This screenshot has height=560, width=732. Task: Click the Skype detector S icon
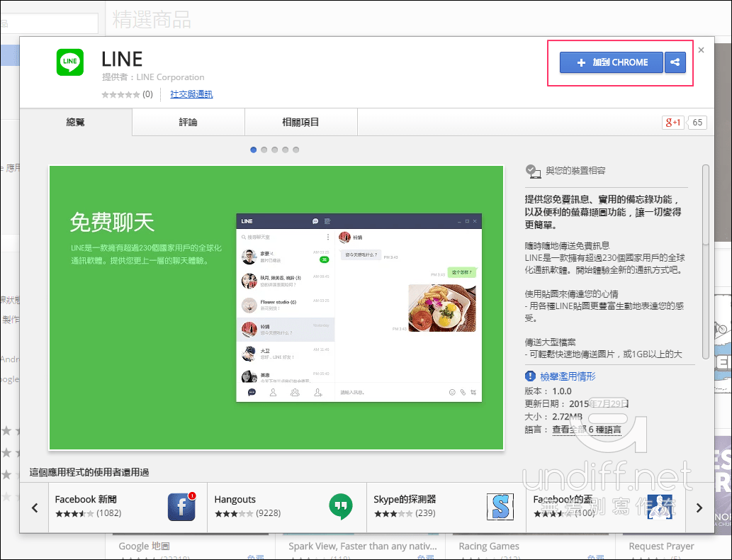(x=500, y=507)
